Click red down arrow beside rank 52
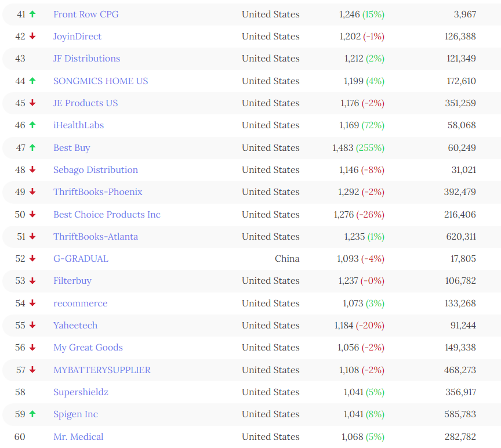The width and height of the screenshot is (501, 448). click(32, 258)
